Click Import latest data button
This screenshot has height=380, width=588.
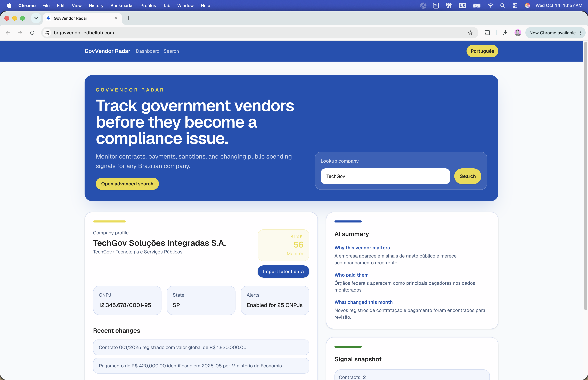[283, 271]
